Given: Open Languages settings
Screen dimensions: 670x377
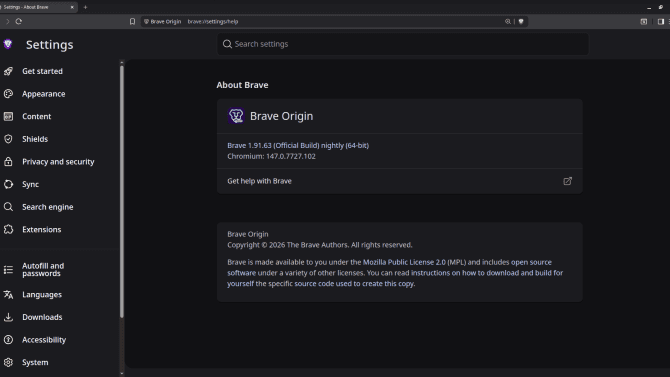Looking at the screenshot, I should click(42, 295).
